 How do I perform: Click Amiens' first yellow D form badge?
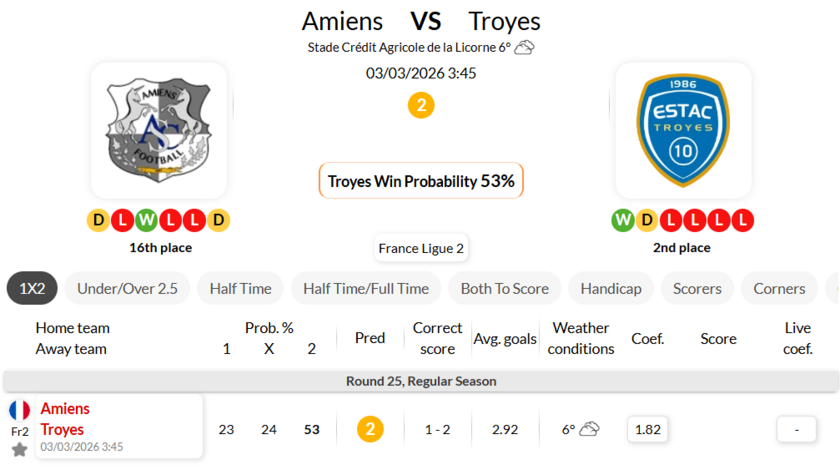[98, 220]
